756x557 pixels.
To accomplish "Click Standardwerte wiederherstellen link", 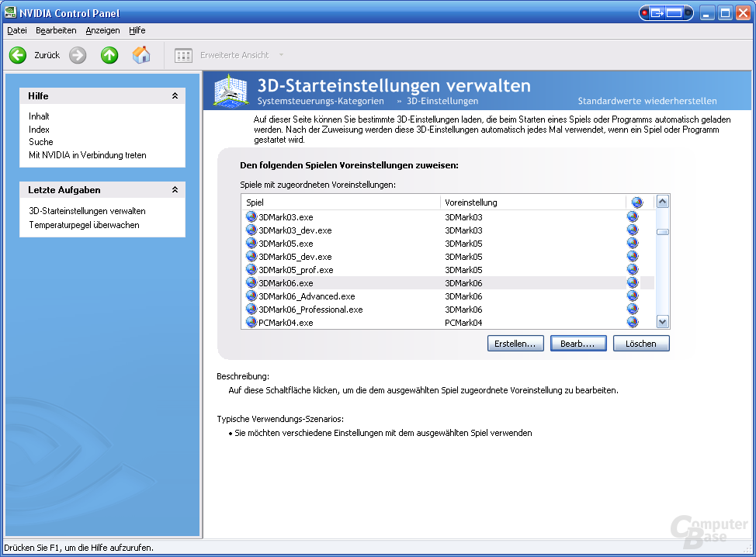I will point(647,101).
